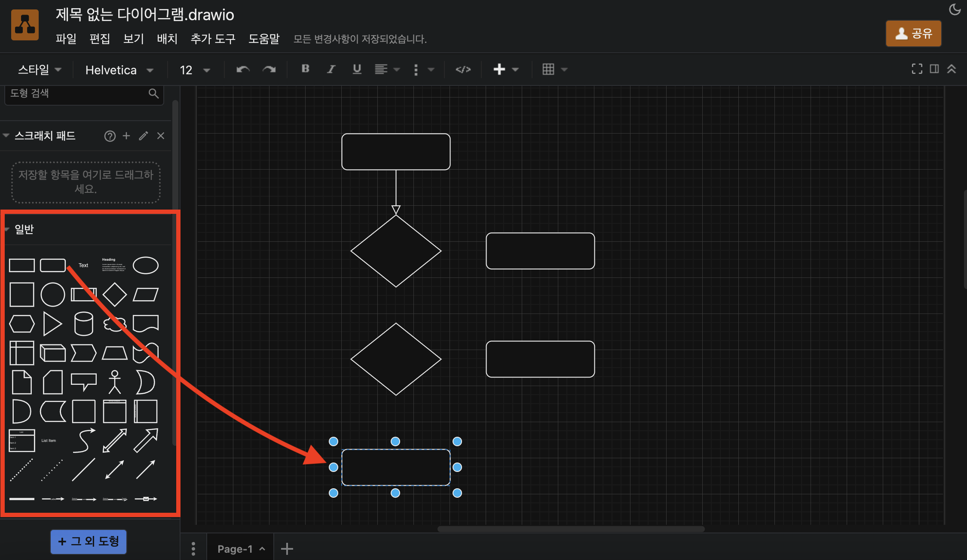Click the horizontal canvas scrollbar
Screen dimensions: 967x560
[571, 529]
